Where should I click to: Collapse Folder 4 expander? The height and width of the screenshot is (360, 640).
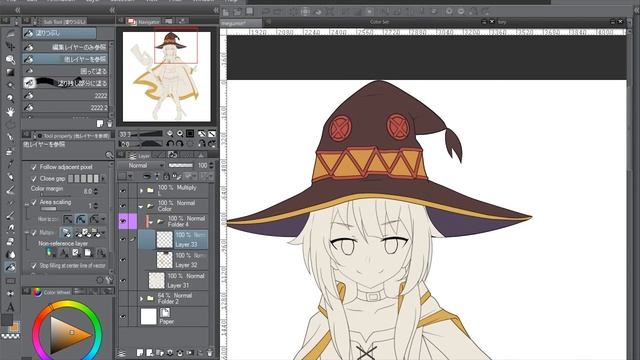coord(151,222)
